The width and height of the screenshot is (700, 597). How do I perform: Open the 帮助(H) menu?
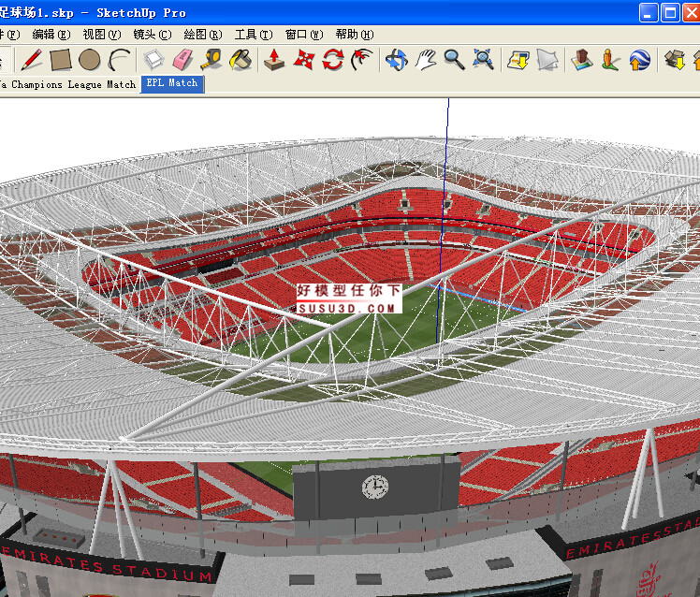[x=355, y=35]
